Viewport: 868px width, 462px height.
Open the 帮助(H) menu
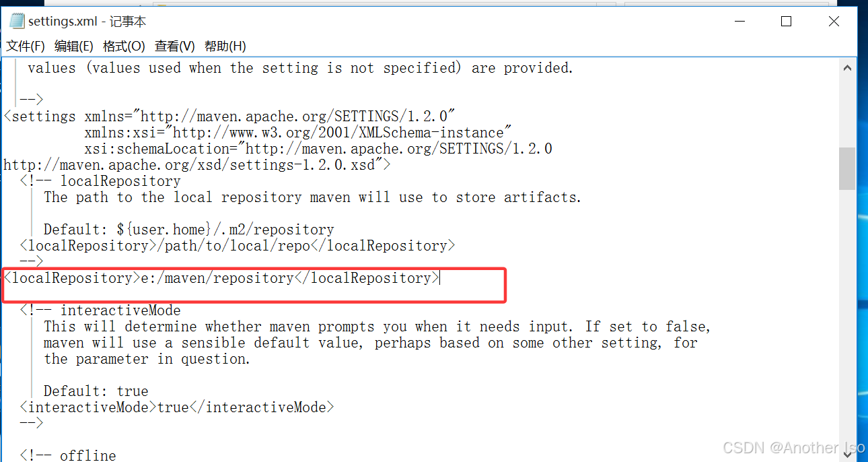click(x=225, y=46)
